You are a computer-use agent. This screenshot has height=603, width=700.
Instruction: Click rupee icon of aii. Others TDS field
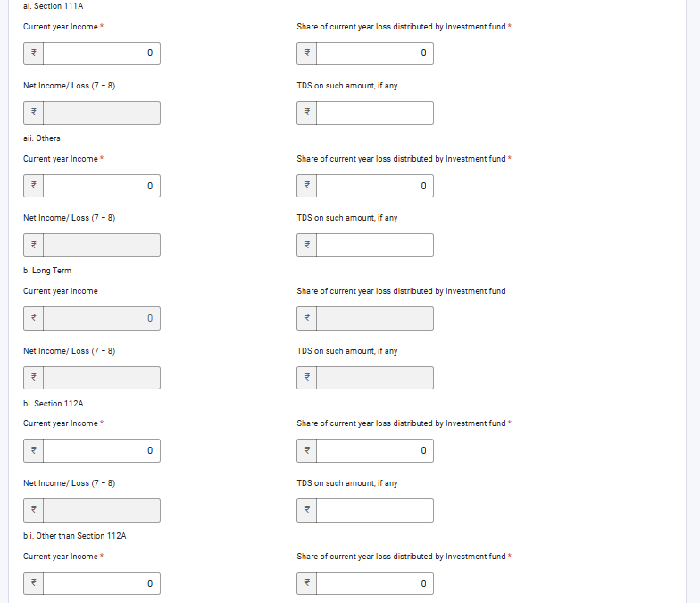307,245
